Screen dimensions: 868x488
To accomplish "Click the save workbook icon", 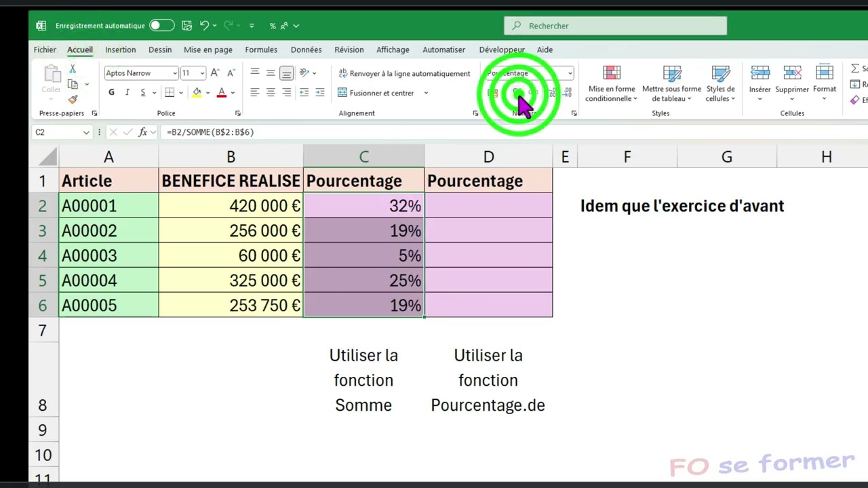I will [x=187, y=26].
